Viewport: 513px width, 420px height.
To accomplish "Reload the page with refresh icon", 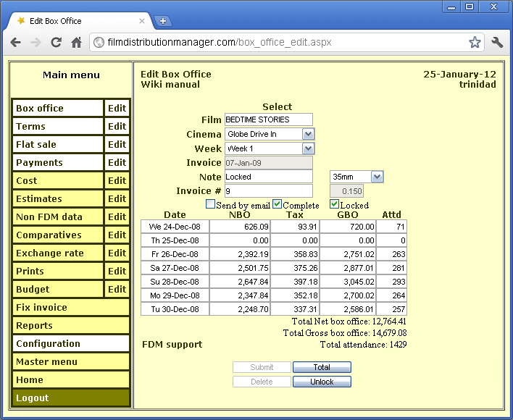I will coord(56,43).
